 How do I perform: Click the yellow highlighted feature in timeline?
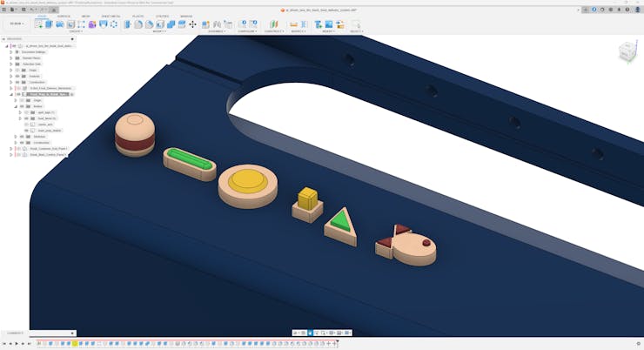(75, 344)
